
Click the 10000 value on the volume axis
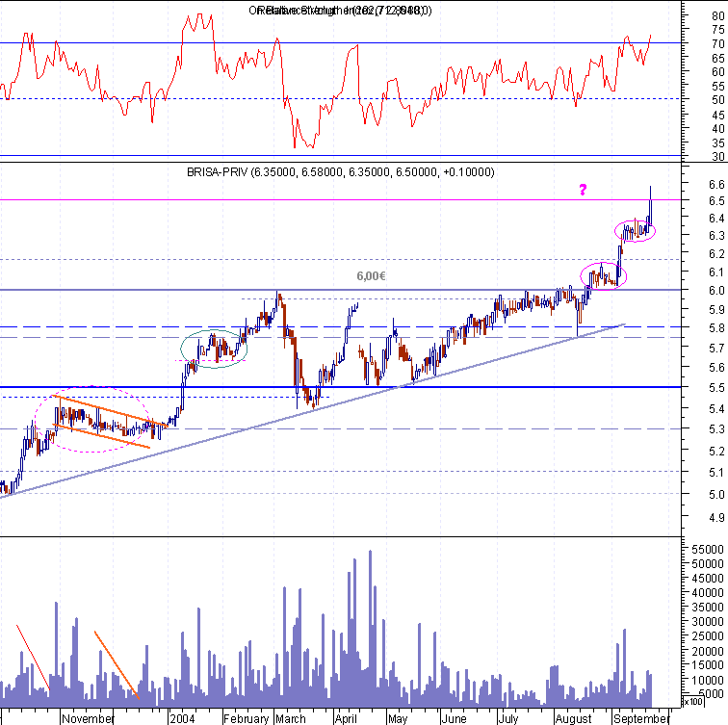[708, 680]
